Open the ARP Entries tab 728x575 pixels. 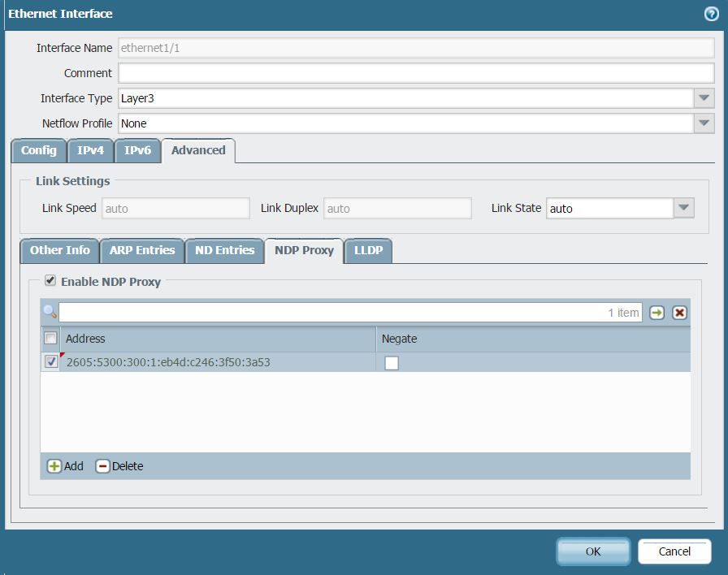pyautogui.click(x=142, y=250)
